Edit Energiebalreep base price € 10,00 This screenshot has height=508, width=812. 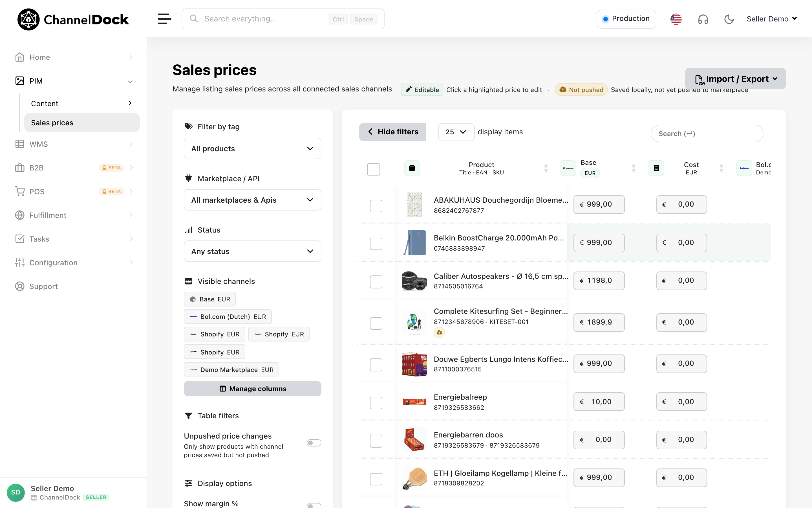(x=599, y=402)
